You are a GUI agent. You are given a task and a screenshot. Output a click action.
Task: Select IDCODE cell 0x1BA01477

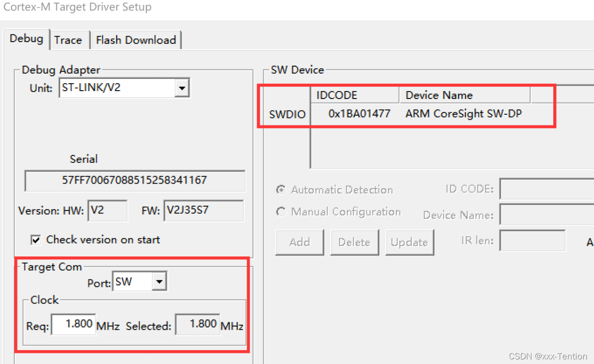(x=359, y=113)
